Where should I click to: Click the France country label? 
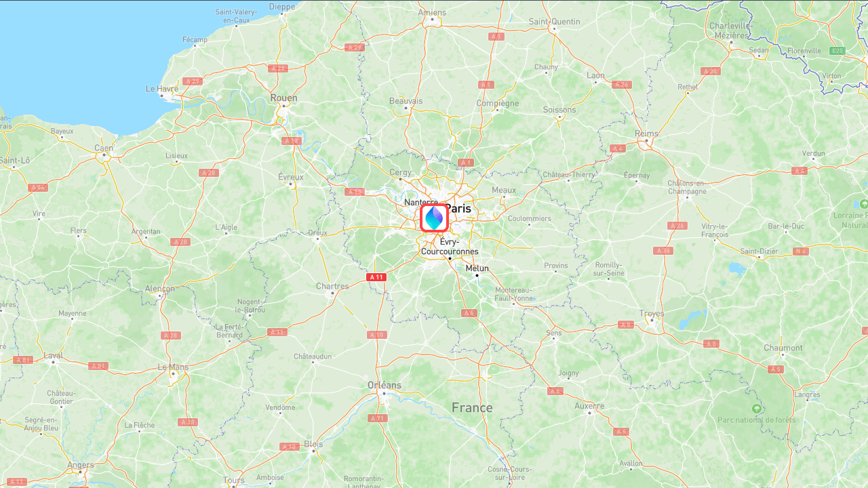point(472,407)
